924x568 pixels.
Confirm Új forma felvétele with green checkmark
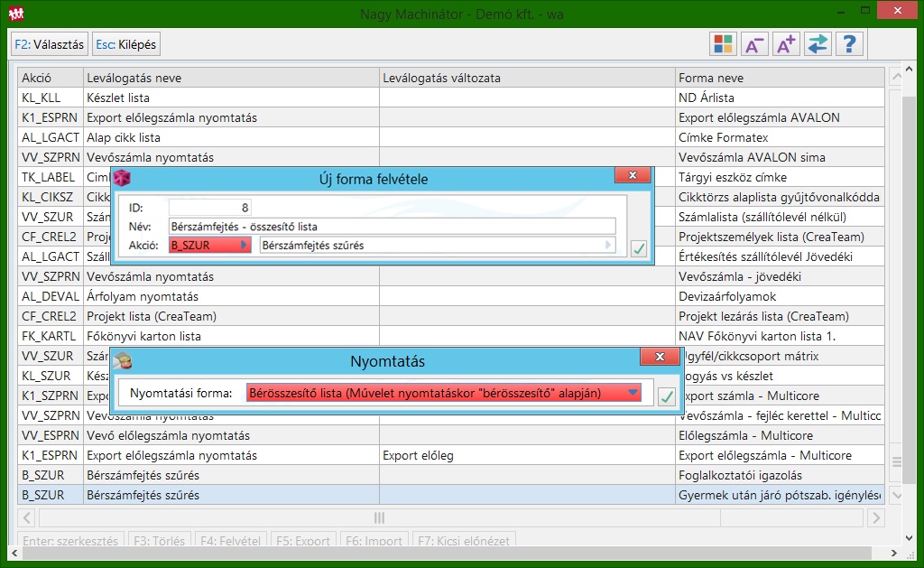(x=638, y=248)
